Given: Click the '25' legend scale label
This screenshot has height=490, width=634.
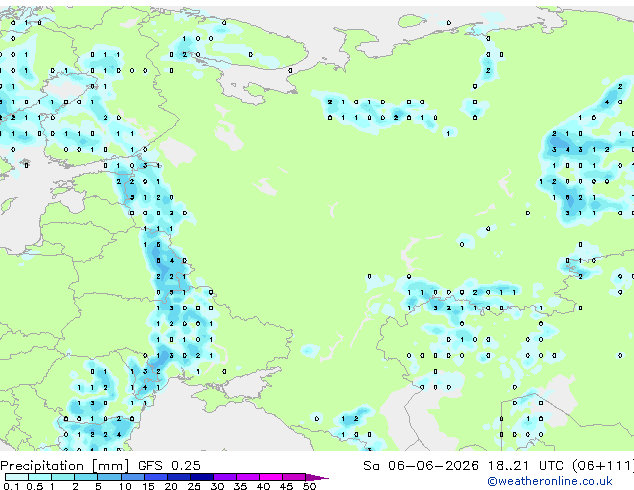Looking at the screenshot, I should [x=194, y=486].
